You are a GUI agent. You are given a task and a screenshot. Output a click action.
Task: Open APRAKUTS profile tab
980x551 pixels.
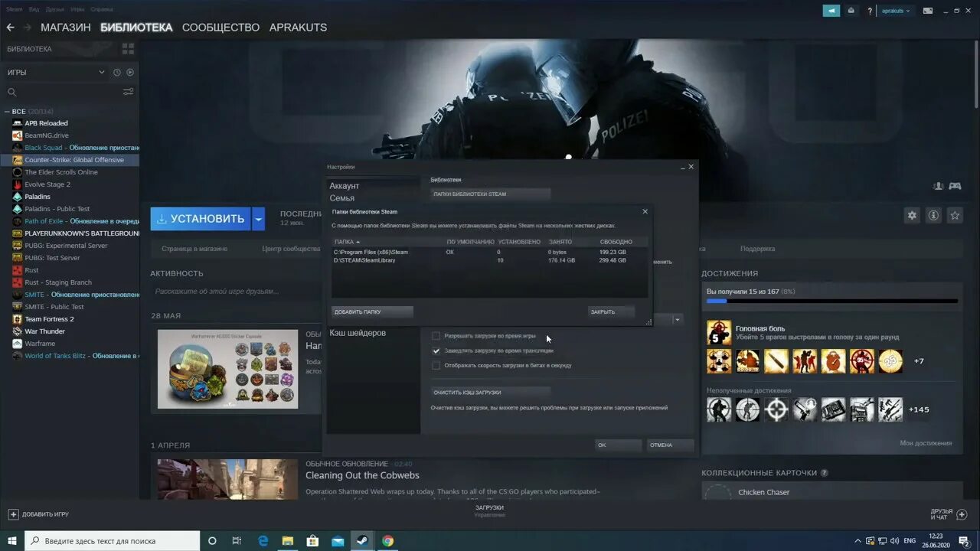pyautogui.click(x=298, y=28)
